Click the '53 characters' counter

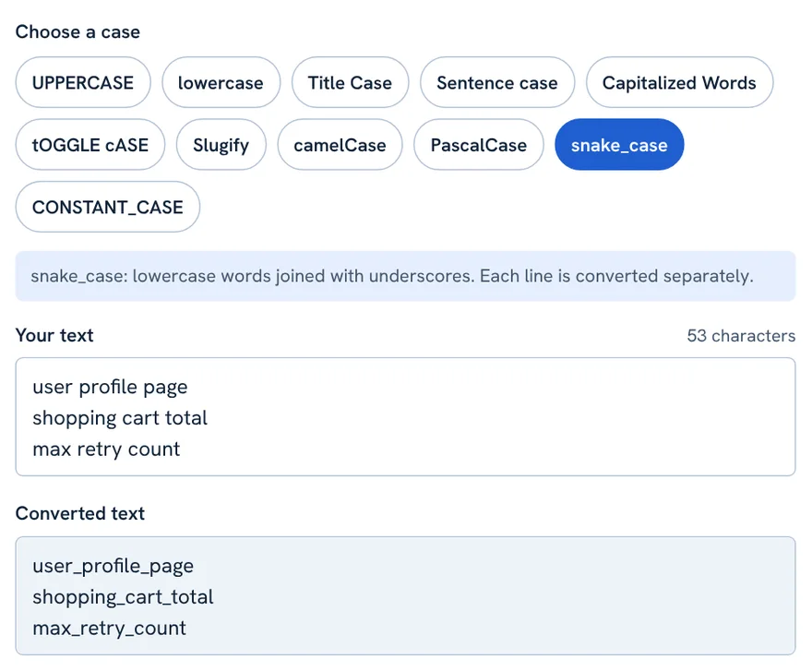741,336
